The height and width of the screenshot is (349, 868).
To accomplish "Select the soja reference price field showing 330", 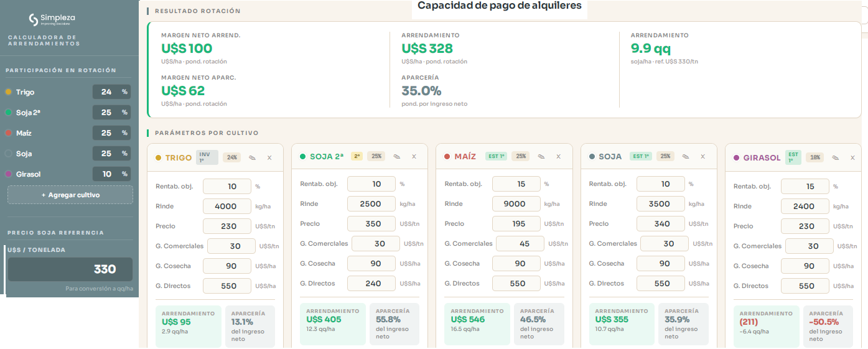I will (70, 269).
